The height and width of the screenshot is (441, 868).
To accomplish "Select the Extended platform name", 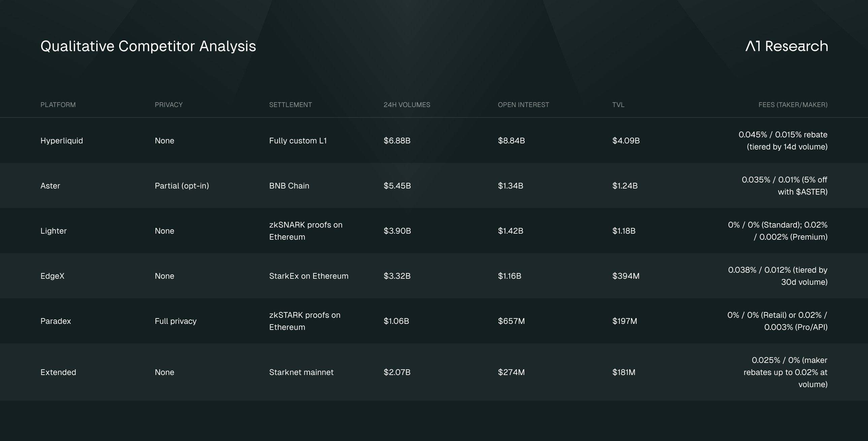I will [58, 372].
